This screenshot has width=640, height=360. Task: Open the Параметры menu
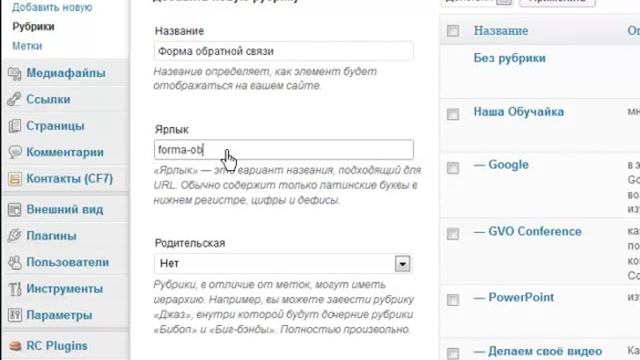click(59, 315)
